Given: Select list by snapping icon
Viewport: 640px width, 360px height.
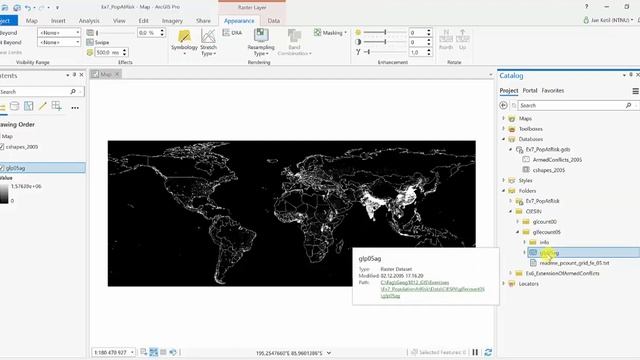Looking at the screenshot, I should 56,107.
